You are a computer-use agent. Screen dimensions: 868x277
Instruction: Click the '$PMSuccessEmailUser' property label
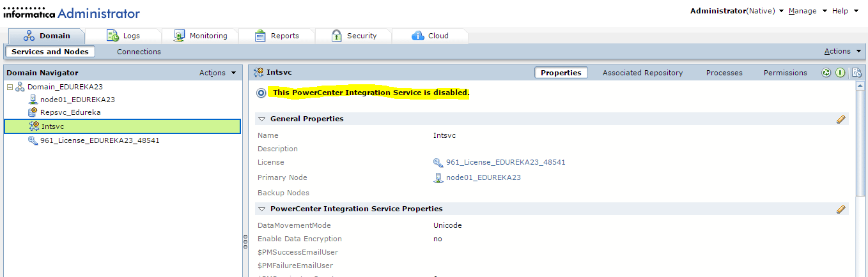pyautogui.click(x=298, y=252)
